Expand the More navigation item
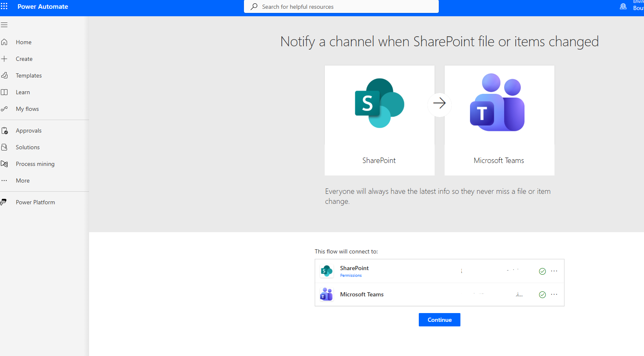644x356 pixels. pyautogui.click(x=22, y=181)
